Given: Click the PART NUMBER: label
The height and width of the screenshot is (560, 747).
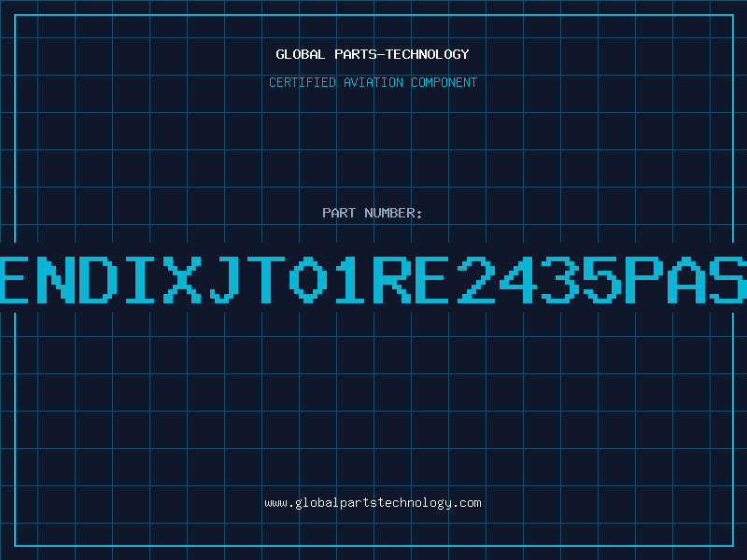Looking at the screenshot, I should pos(373,213).
